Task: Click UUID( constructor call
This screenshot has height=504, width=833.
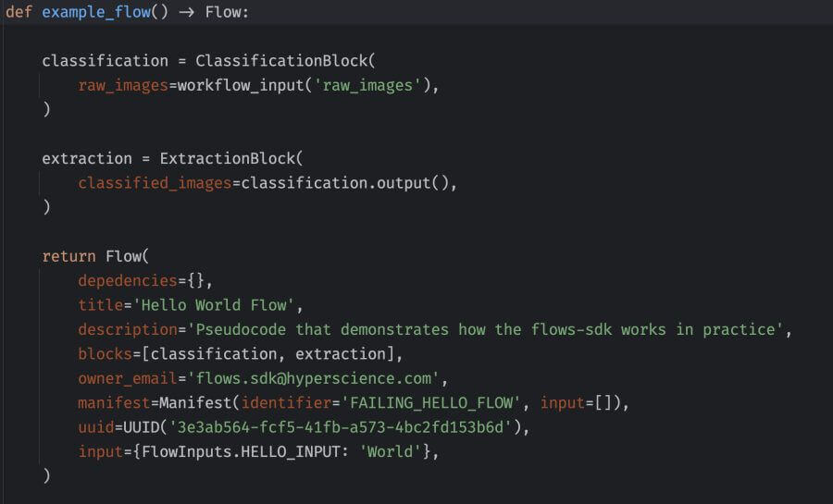Action: coord(145,427)
